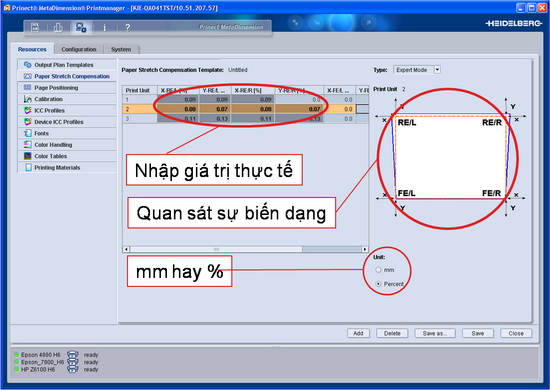Screen dimensions: 550x390
Task: Click Printing Materials sidebar icon
Action: 28,167
